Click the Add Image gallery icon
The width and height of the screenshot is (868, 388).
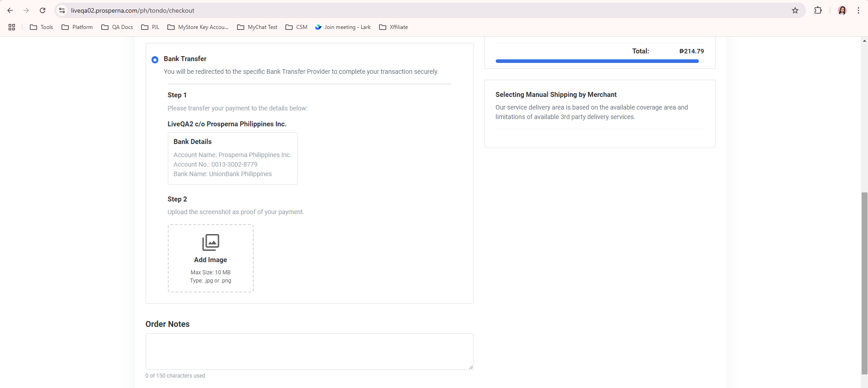[210, 242]
